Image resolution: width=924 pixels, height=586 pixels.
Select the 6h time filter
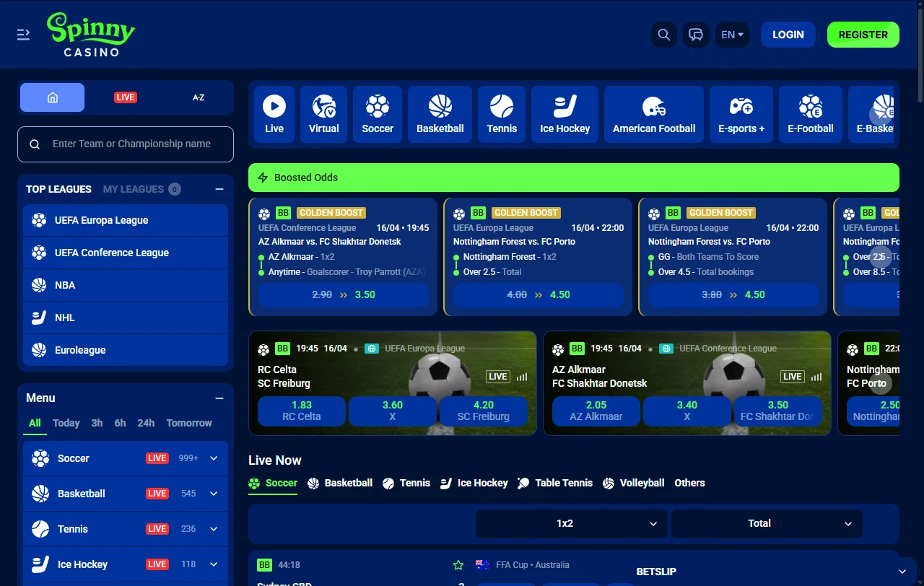pos(120,423)
